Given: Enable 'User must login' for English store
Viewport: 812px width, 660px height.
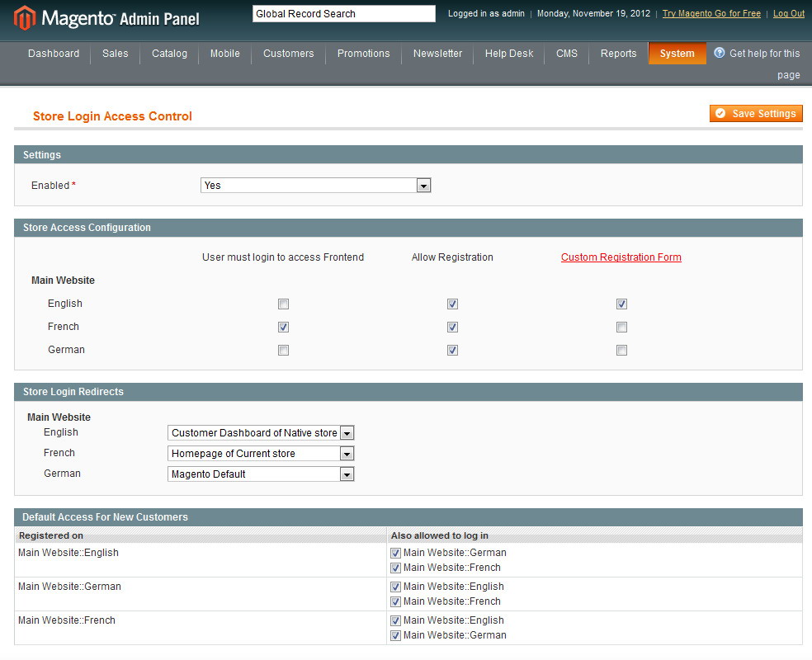Looking at the screenshot, I should pyautogui.click(x=283, y=304).
